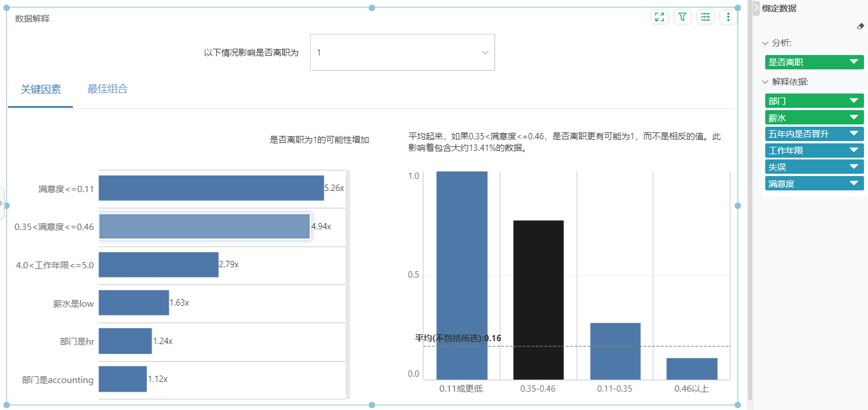Select the 满意度<=0.11 factor bar
The height and width of the screenshot is (410, 868).
tap(211, 188)
